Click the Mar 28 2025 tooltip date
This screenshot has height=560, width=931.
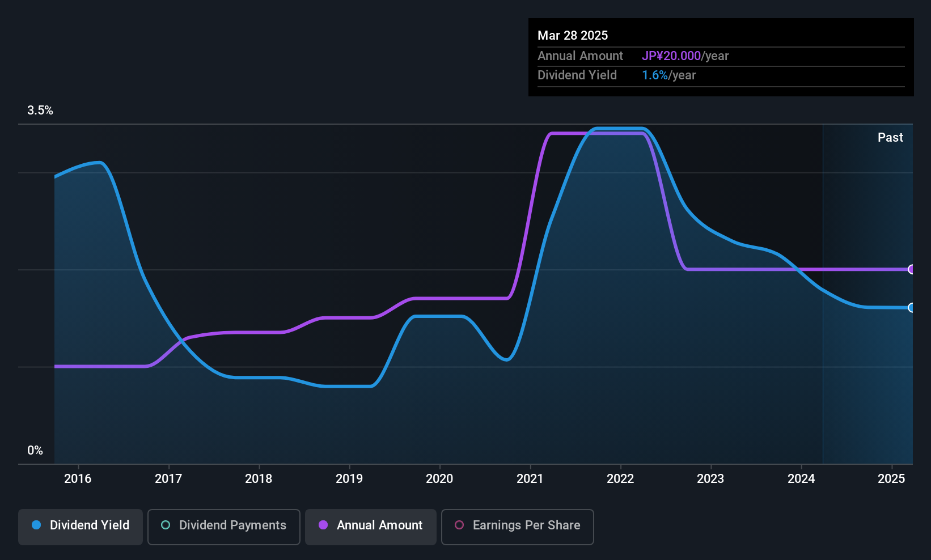573,35
